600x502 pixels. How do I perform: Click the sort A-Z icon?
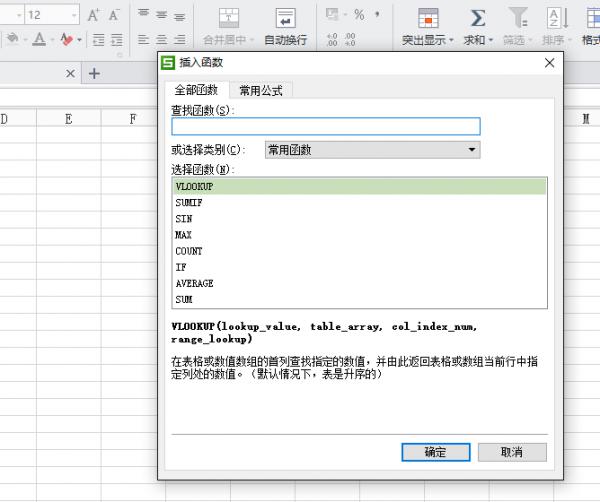tap(558, 18)
